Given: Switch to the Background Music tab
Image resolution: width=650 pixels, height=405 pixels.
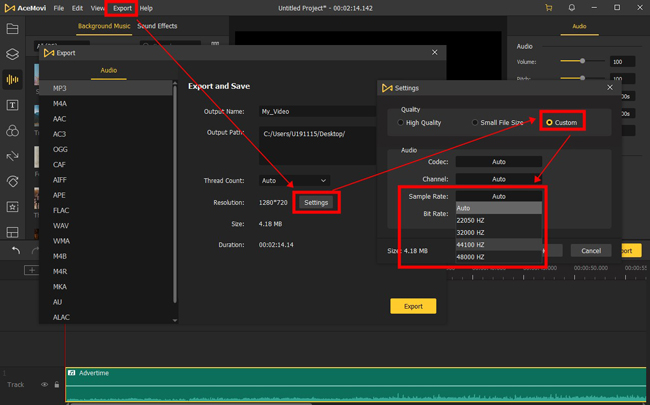Looking at the screenshot, I should click(104, 26).
